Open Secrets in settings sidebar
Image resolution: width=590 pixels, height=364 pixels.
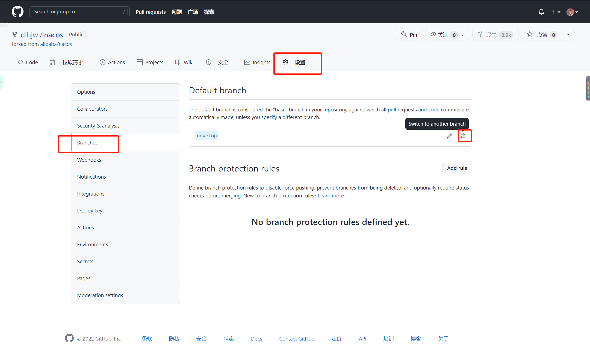tap(125, 261)
